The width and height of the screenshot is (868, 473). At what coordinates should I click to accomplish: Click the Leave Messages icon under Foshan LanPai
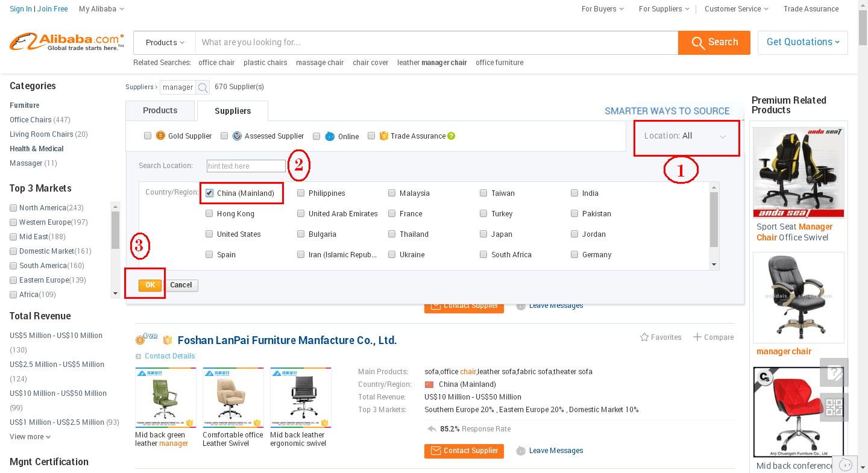tap(521, 451)
